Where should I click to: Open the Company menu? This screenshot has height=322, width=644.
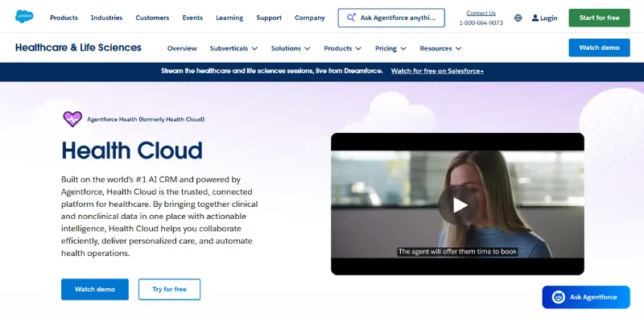coord(310,18)
